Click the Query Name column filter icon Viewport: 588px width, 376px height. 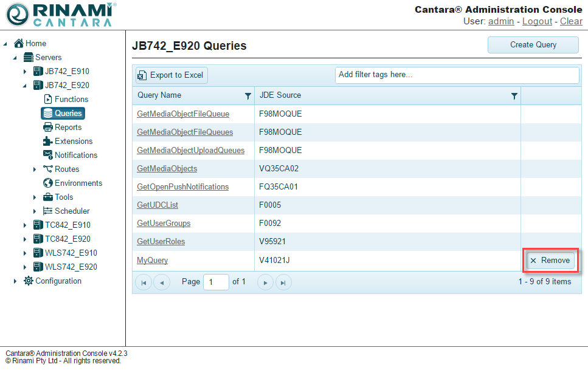247,96
